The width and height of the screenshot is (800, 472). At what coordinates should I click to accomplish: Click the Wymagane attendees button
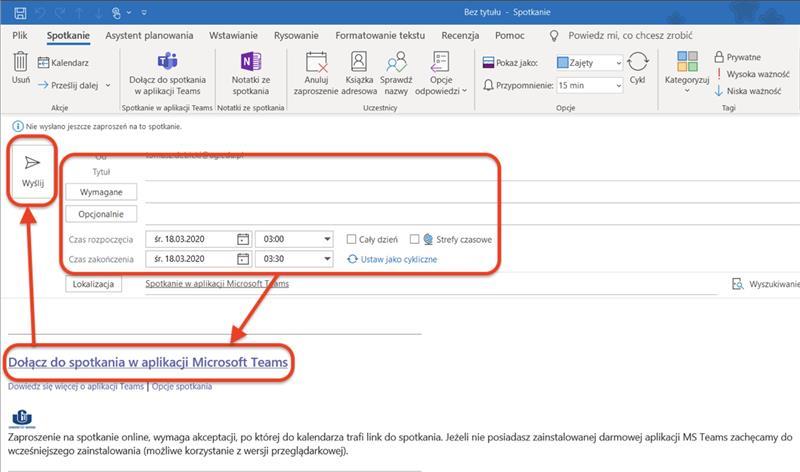click(100, 191)
